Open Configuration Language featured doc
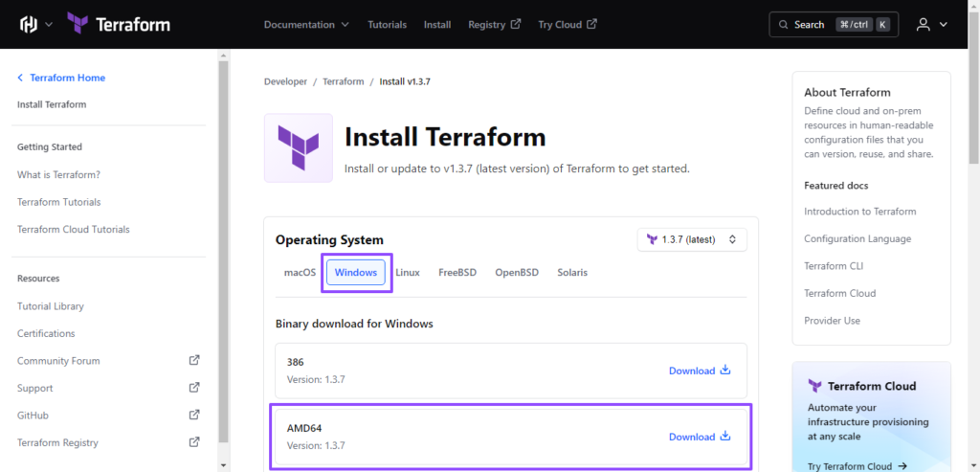 coord(857,238)
